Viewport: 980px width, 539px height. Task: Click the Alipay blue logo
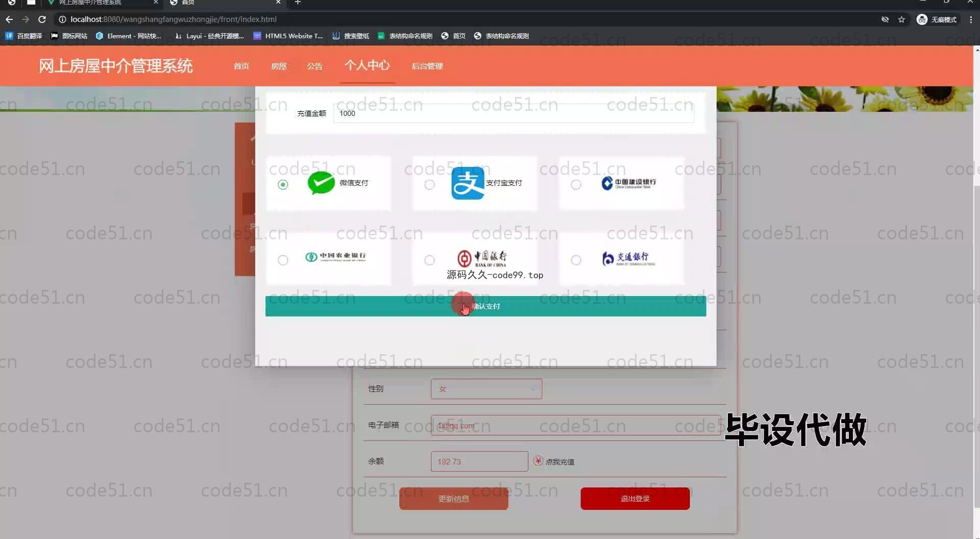click(468, 183)
